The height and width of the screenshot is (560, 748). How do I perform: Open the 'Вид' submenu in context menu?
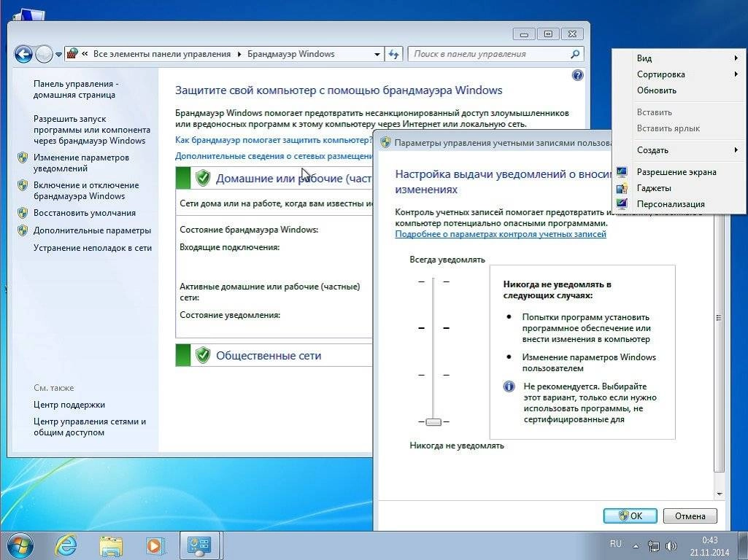679,58
